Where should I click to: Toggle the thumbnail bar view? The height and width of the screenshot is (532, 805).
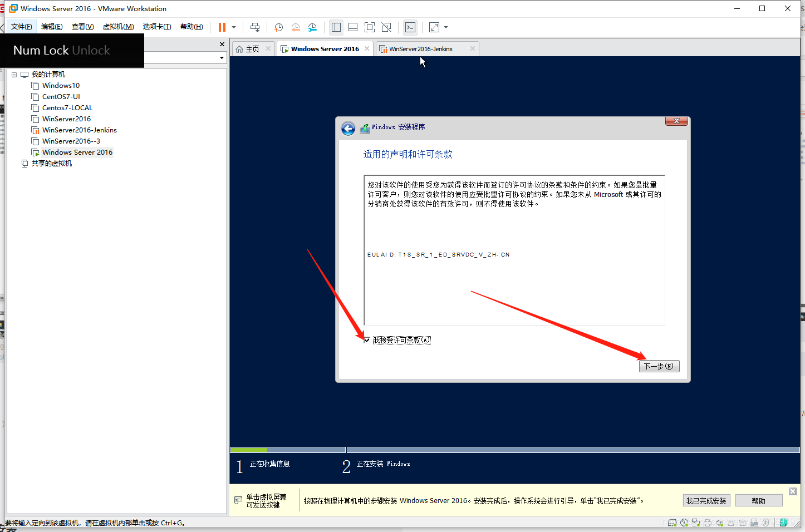tap(353, 27)
